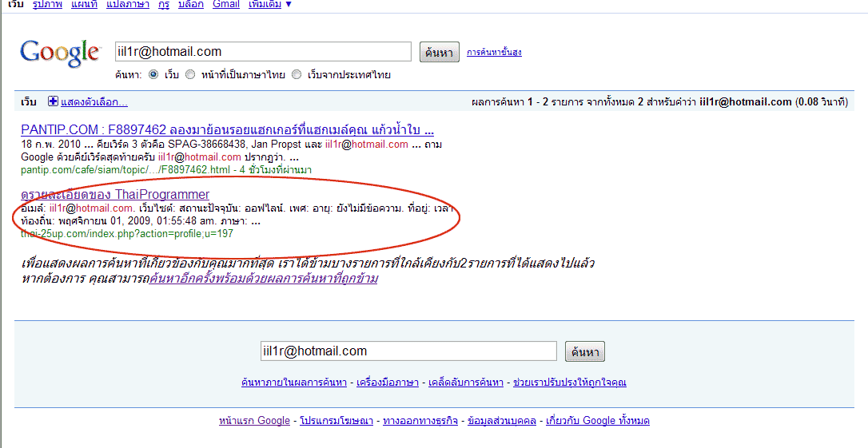Click the link to repeat search with omitted results
Image resolution: width=868 pixels, height=448 pixels.
[264, 279]
